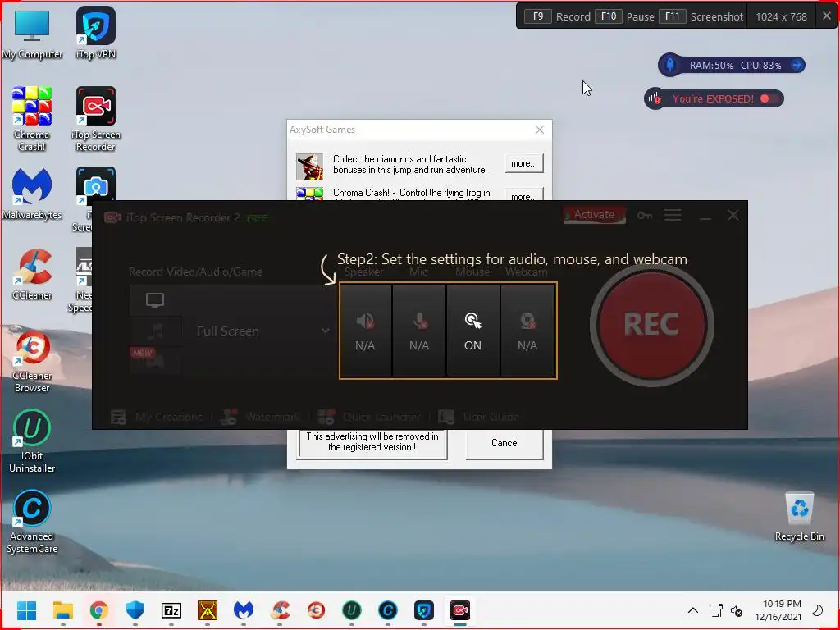
Task: Click the 1024 x 768 resolution label
Action: click(x=781, y=16)
